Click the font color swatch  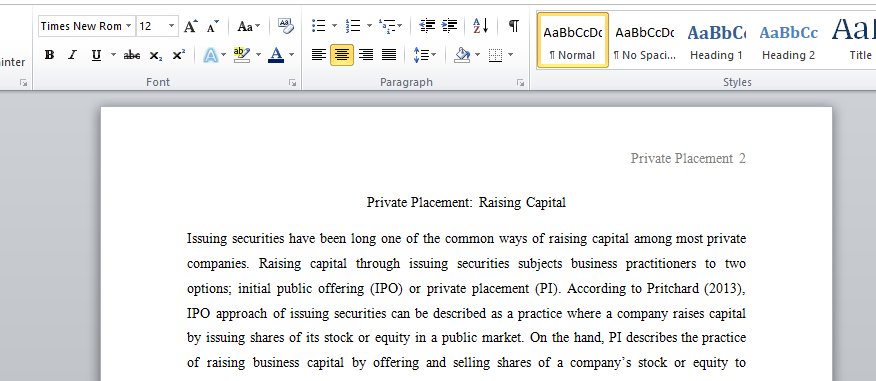tap(276, 55)
